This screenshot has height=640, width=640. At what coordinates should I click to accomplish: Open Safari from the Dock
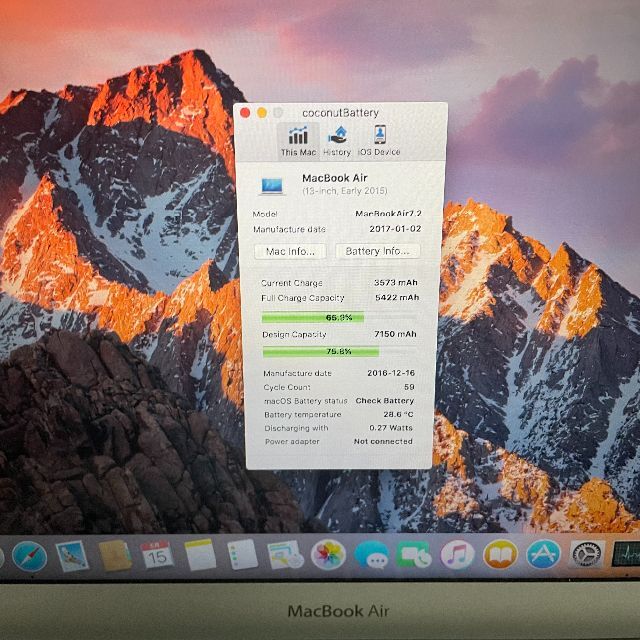(29, 556)
